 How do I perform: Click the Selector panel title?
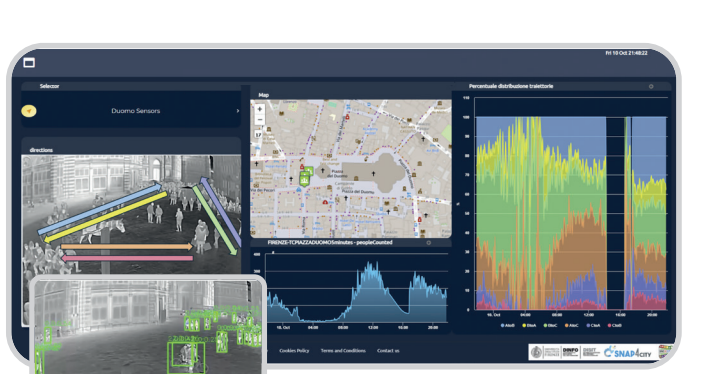(49, 86)
